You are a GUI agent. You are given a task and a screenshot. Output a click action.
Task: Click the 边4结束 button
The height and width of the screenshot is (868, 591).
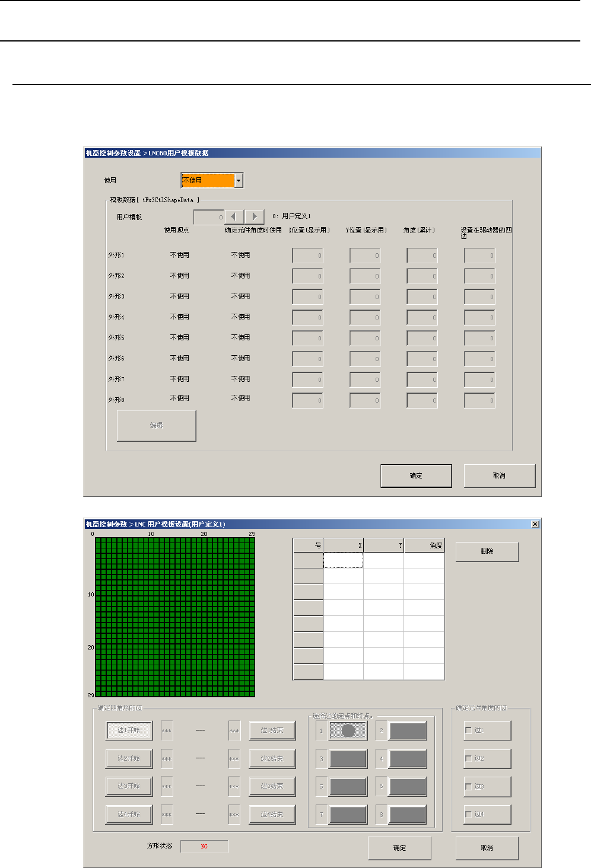pos(272,814)
